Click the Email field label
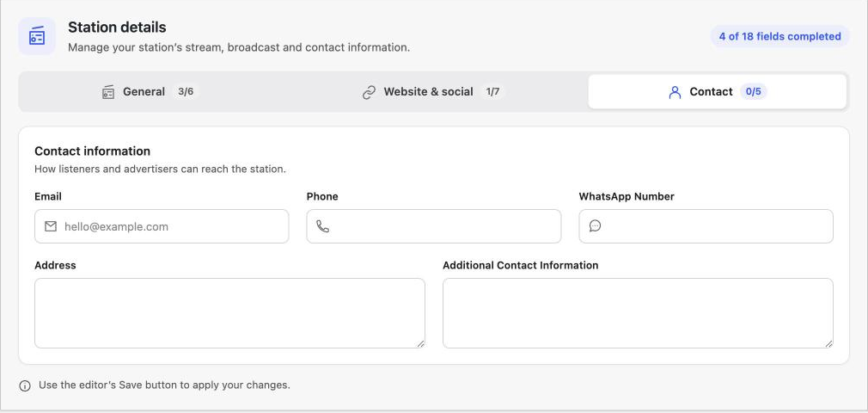 48,197
